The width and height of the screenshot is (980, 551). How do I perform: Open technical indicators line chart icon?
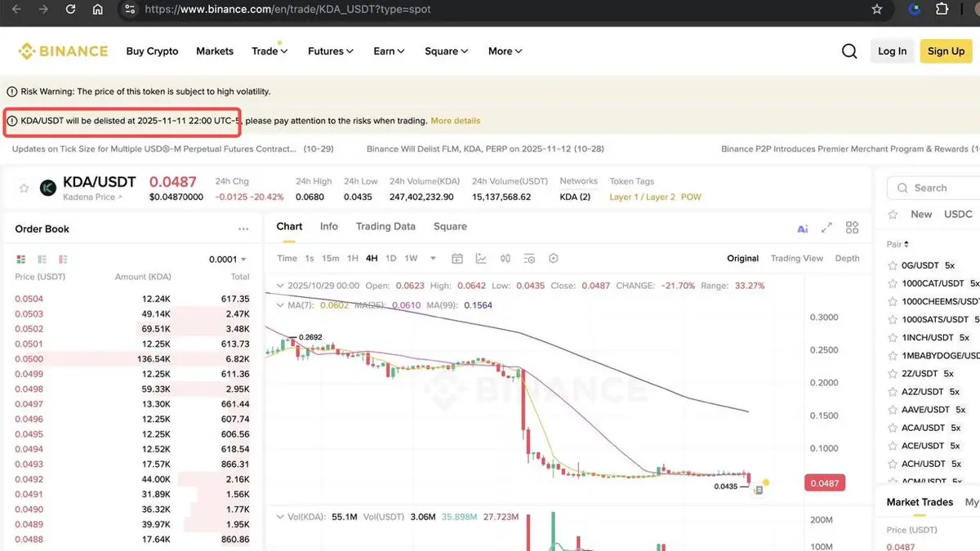pos(481,259)
